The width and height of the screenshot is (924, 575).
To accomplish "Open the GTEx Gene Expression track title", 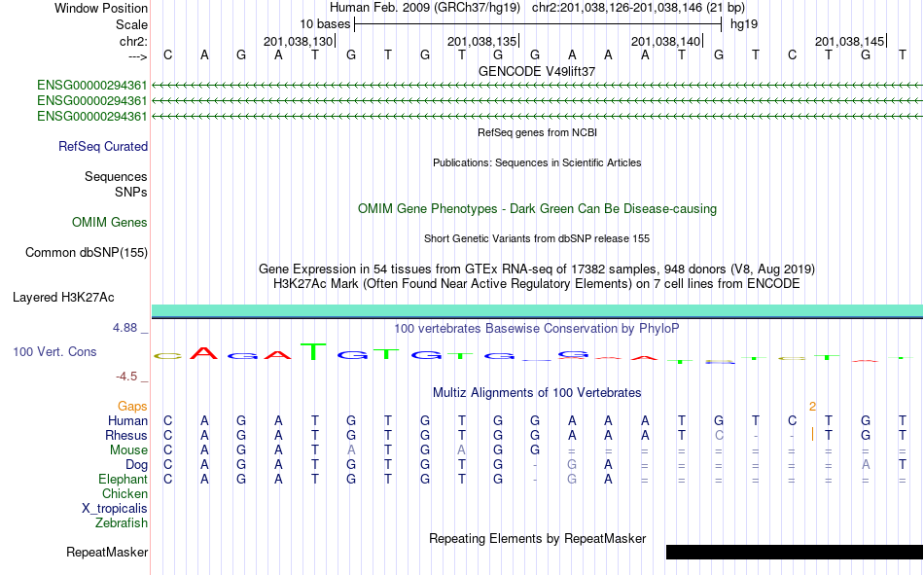I will (x=537, y=270).
